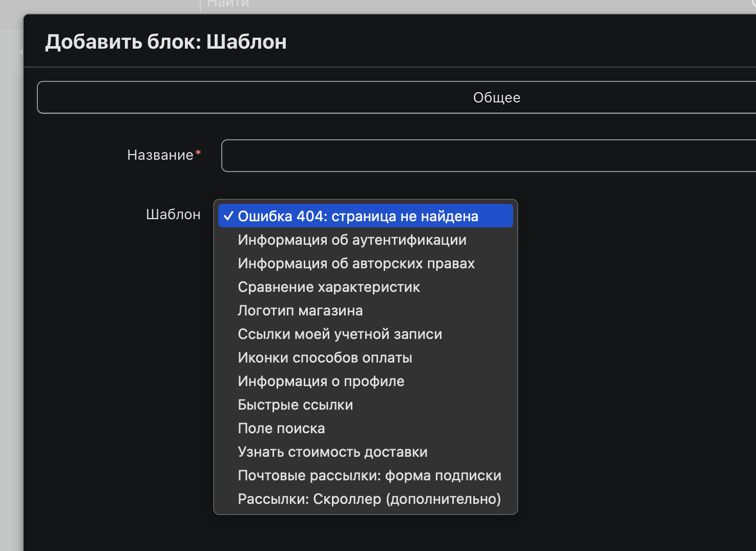Click the "Шаблон" field label
This screenshot has width=756, height=551.
[x=173, y=214]
